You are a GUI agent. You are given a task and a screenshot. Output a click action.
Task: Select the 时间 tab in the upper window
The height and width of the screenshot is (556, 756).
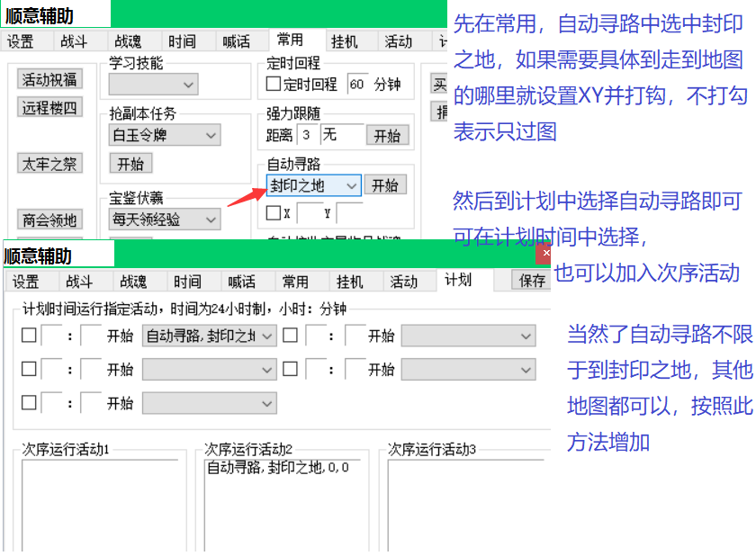pos(182,41)
